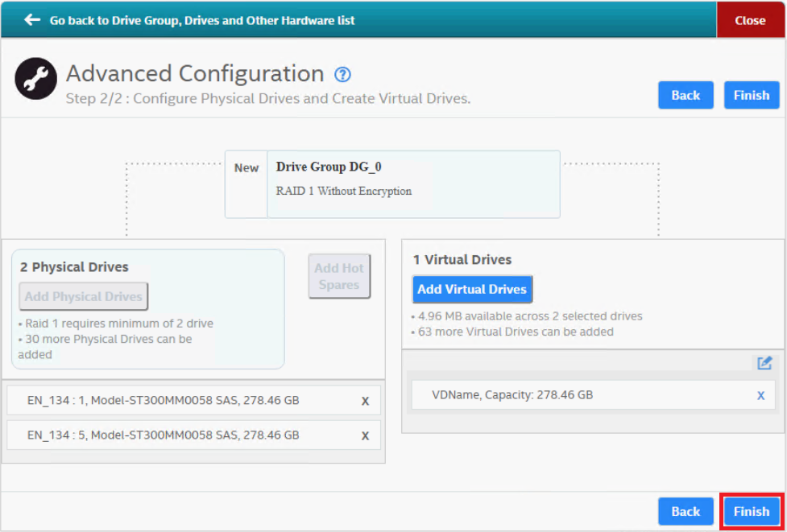Viewport: 787px width, 532px height.
Task: Select the Drive Group DG_0 box
Action: [412, 184]
